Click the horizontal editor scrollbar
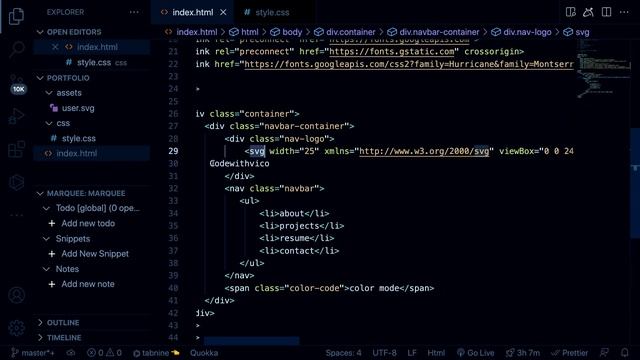 [x=251, y=340]
